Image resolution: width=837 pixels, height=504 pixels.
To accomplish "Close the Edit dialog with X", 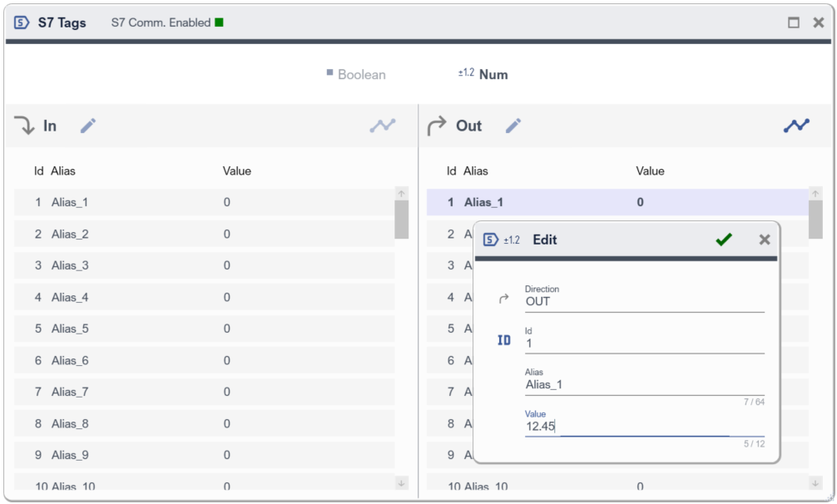I will pos(765,240).
